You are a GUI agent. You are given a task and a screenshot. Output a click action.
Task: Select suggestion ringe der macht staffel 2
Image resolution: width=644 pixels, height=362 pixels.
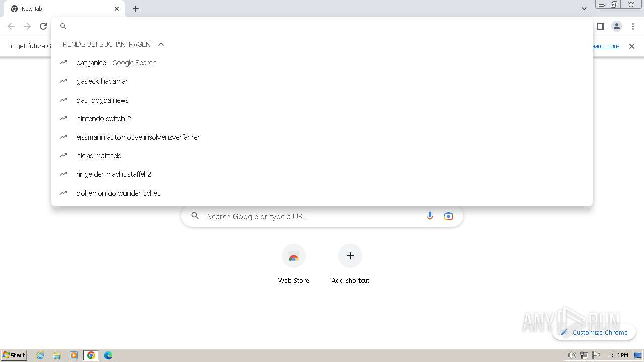(x=322, y=174)
